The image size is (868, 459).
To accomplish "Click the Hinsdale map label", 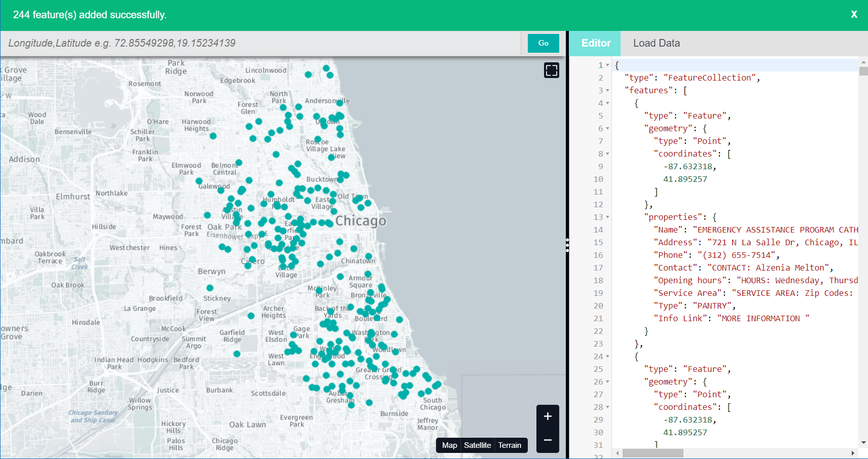I will [86, 322].
